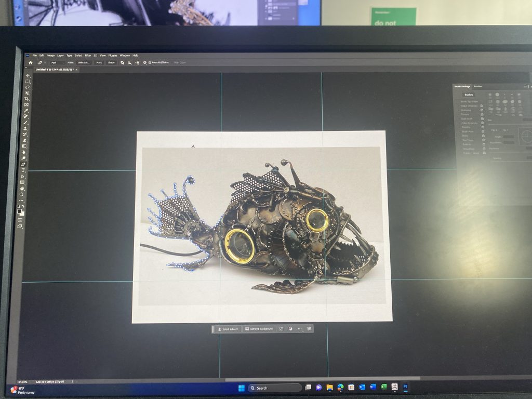Select the Pen tool in toolbar
This screenshot has width=532, height=399.
(x=23, y=164)
